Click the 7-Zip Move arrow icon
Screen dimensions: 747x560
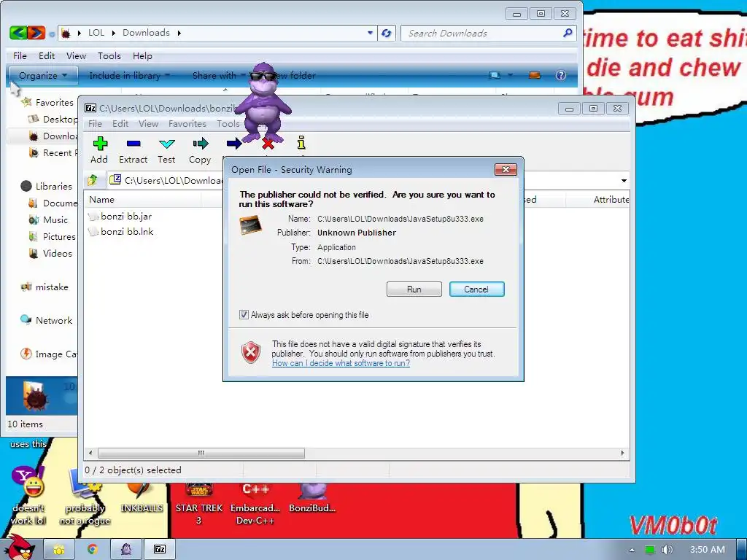(x=233, y=144)
